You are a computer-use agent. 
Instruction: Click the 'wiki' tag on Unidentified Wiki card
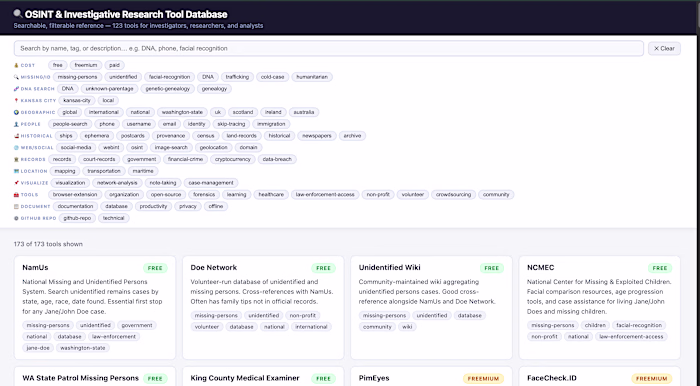click(407, 327)
